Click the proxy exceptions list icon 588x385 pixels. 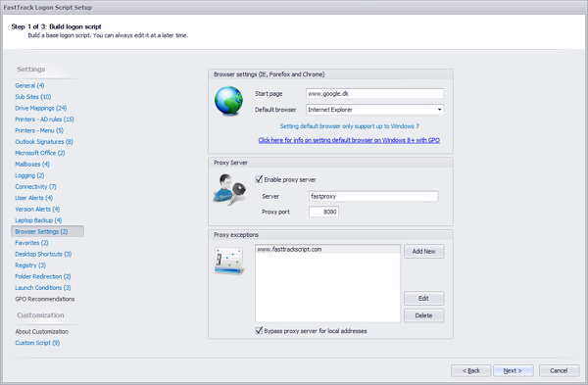point(229,261)
